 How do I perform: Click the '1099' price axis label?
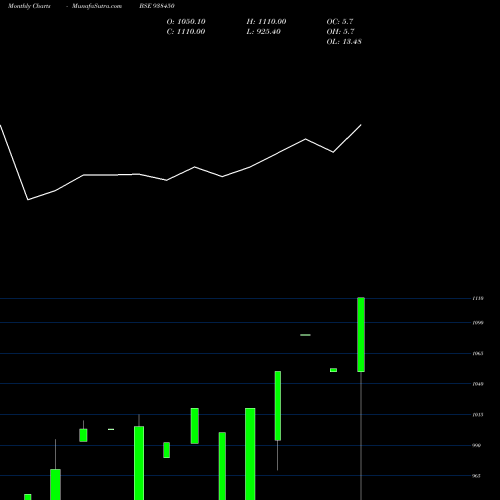coord(478,323)
